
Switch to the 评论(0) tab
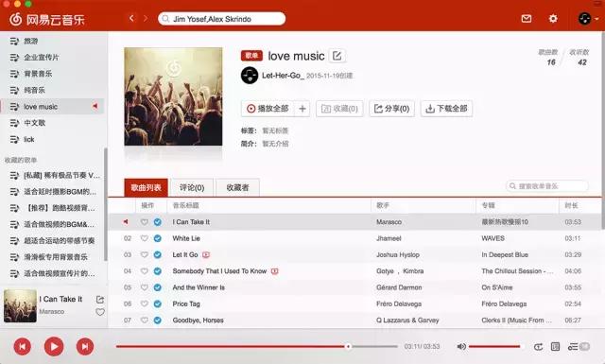click(192, 187)
